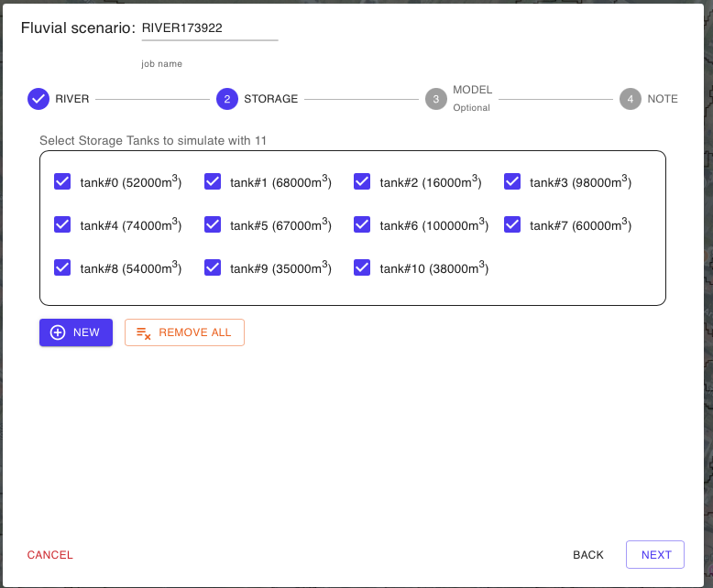Toggle tank#5 (67000m³) checkbox off
Screen dimensions: 713x588
[213, 224]
